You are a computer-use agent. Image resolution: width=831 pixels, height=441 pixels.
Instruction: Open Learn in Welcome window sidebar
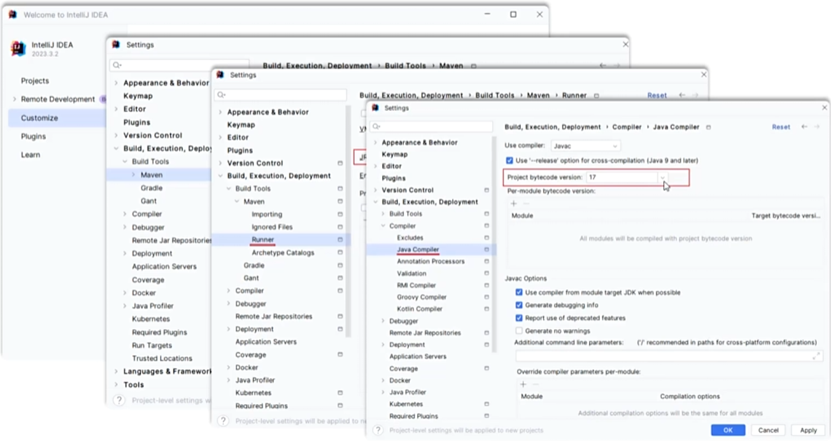tap(30, 155)
